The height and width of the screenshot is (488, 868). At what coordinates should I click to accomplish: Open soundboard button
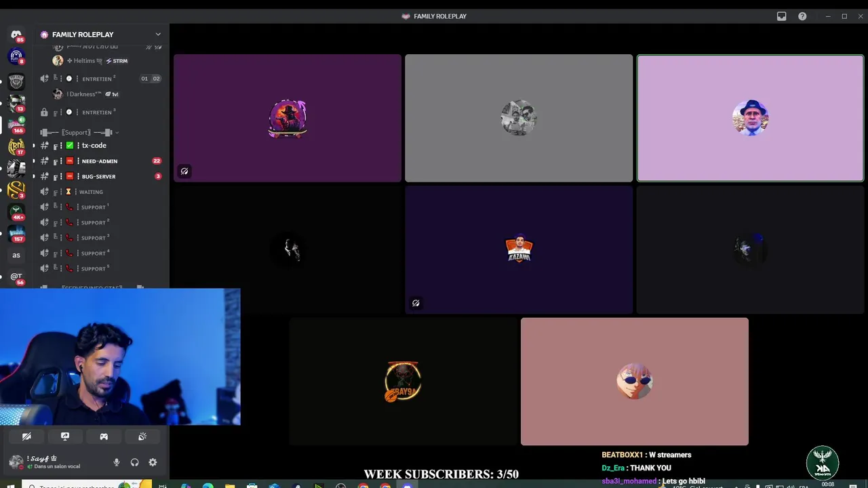(x=142, y=436)
